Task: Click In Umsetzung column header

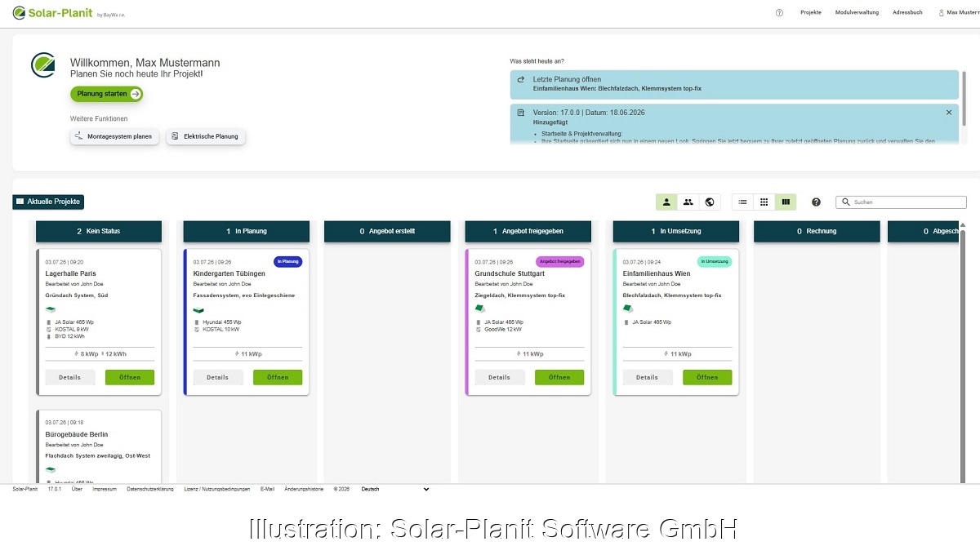Action: coord(676,231)
